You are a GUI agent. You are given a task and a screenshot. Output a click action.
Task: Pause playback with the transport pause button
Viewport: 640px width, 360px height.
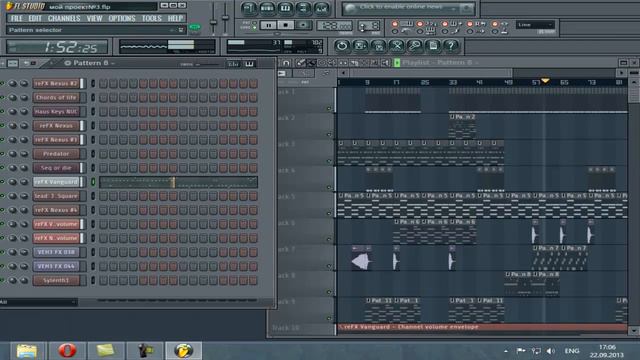click(268, 25)
